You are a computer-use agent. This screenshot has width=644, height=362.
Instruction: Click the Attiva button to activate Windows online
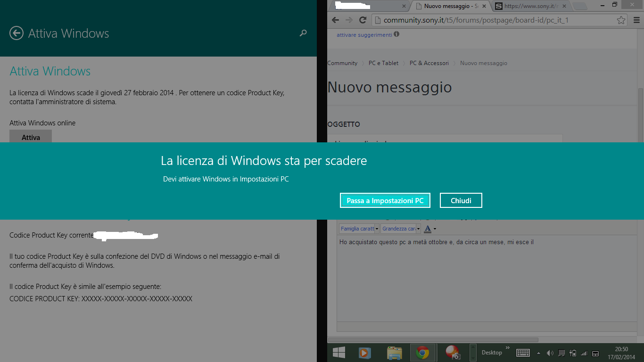pyautogui.click(x=31, y=137)
